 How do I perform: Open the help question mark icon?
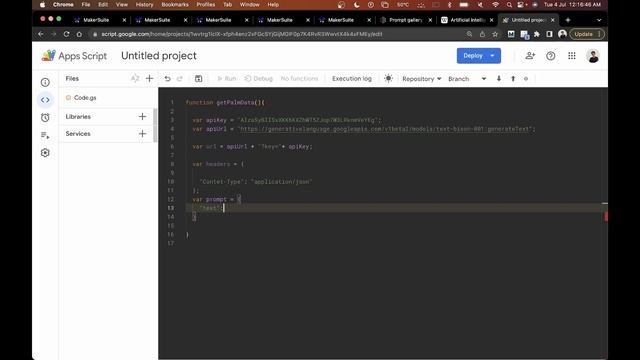(x=551, y=56)
